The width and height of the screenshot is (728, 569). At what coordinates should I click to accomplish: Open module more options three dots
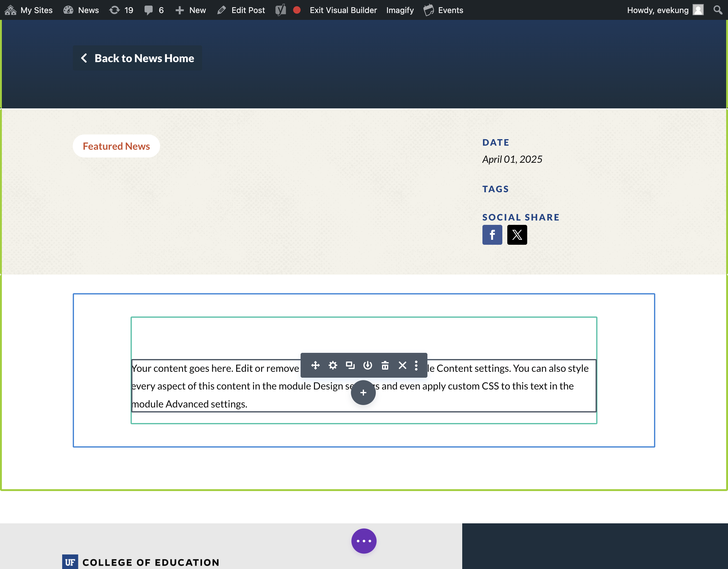(416, 366)
